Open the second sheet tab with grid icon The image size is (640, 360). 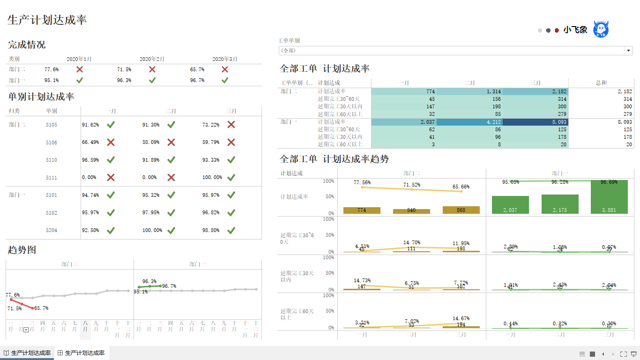[81, 353]
